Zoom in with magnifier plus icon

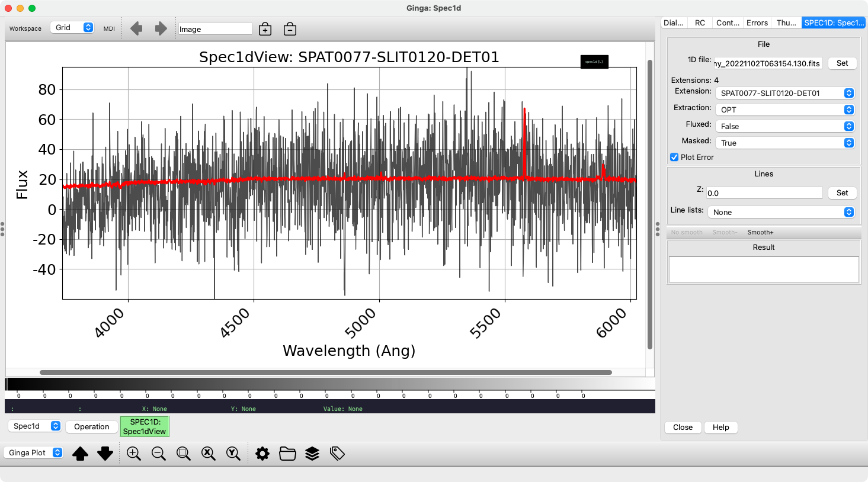(134, 454)
